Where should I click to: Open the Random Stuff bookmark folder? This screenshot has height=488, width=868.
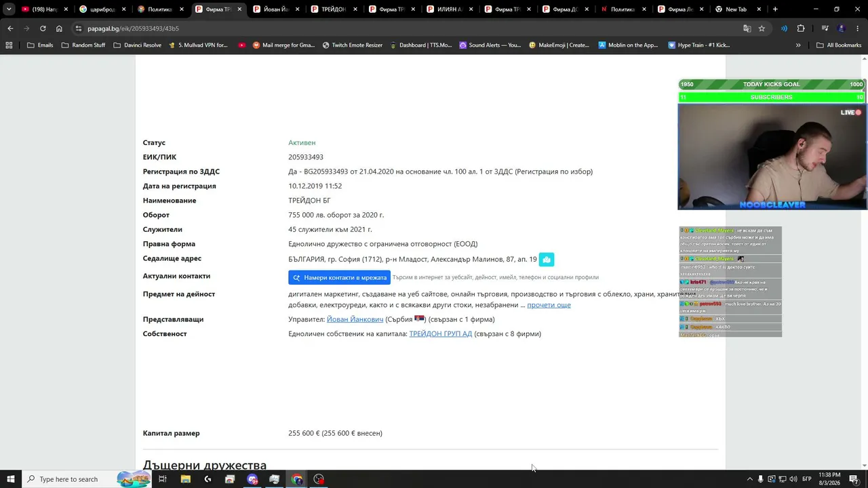(83, 45)
